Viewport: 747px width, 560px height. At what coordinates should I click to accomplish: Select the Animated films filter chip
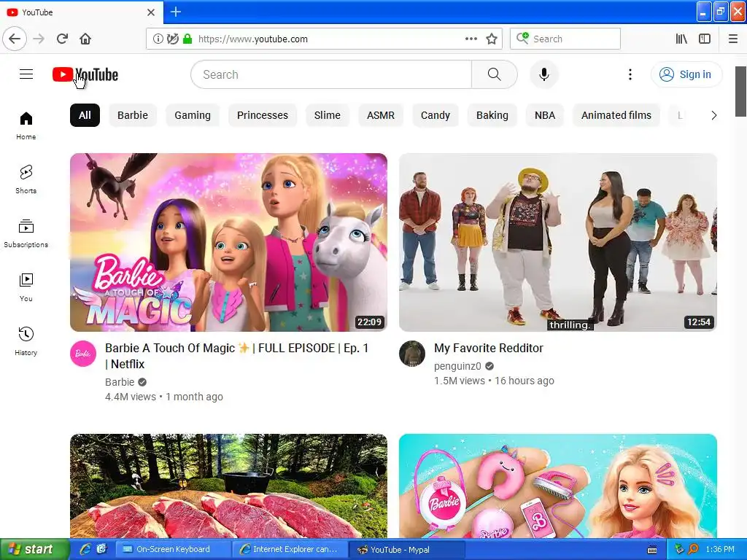tap(616, 115)
